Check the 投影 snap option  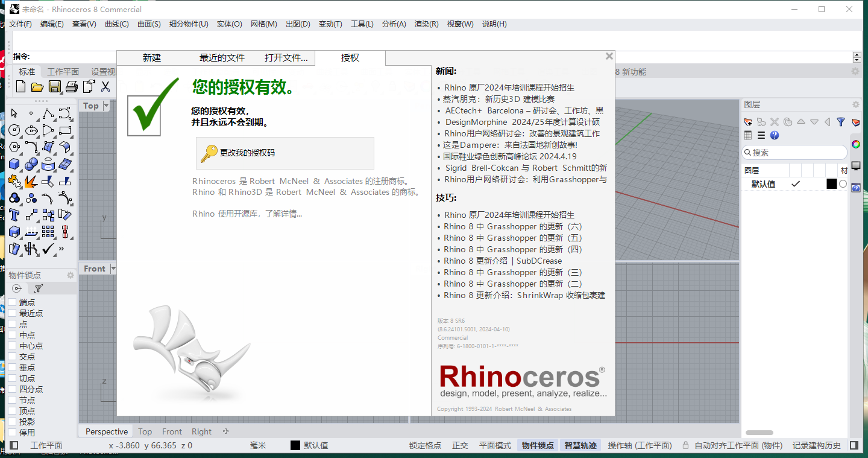click(x=11, y=422)
